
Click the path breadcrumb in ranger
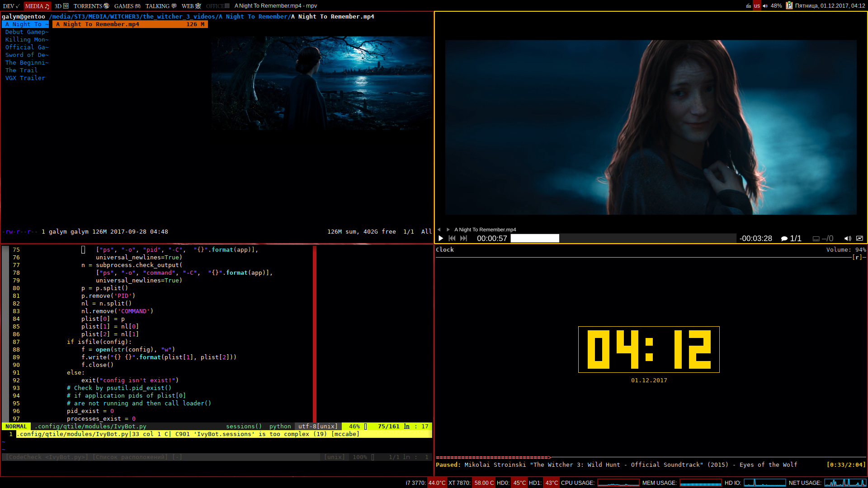pos(211,17)
